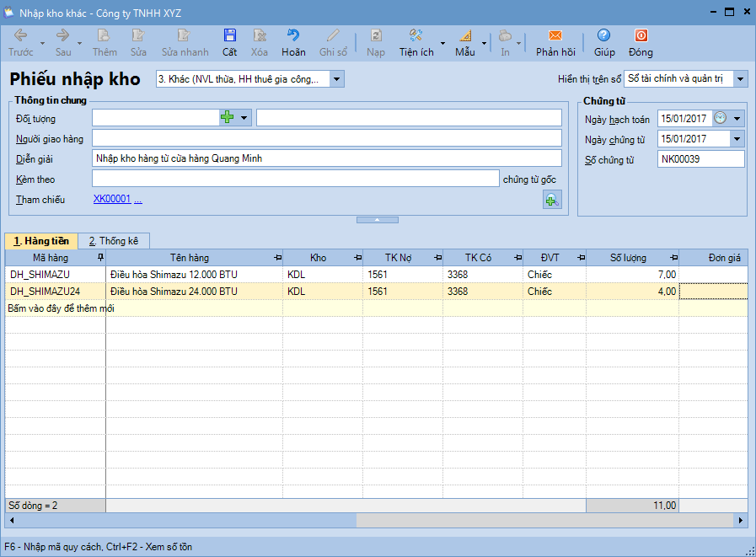
Task: Click the Đóng close toolbar icon
Action: tap(641, 36)
